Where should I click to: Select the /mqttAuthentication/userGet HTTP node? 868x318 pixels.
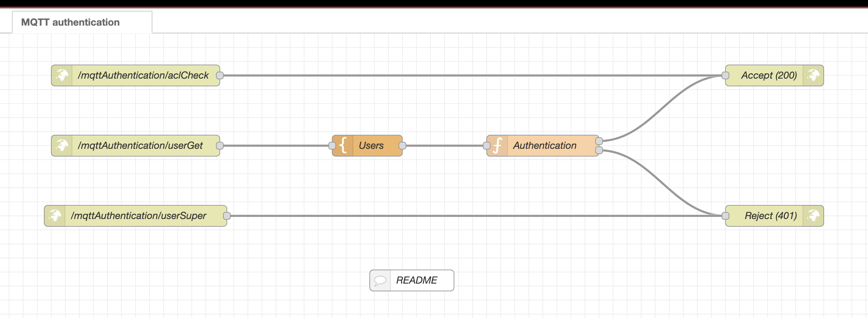[x=140, y=145]
